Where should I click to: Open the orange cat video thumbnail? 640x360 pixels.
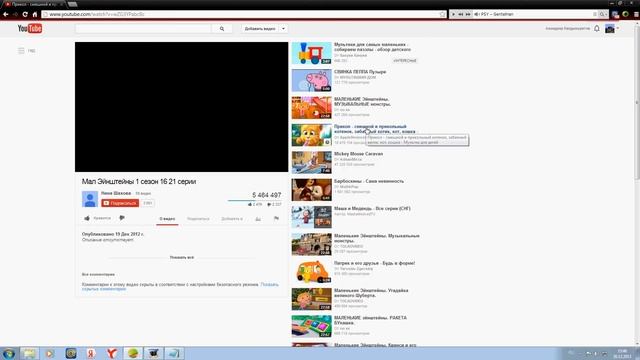click(x=311, y=135)
